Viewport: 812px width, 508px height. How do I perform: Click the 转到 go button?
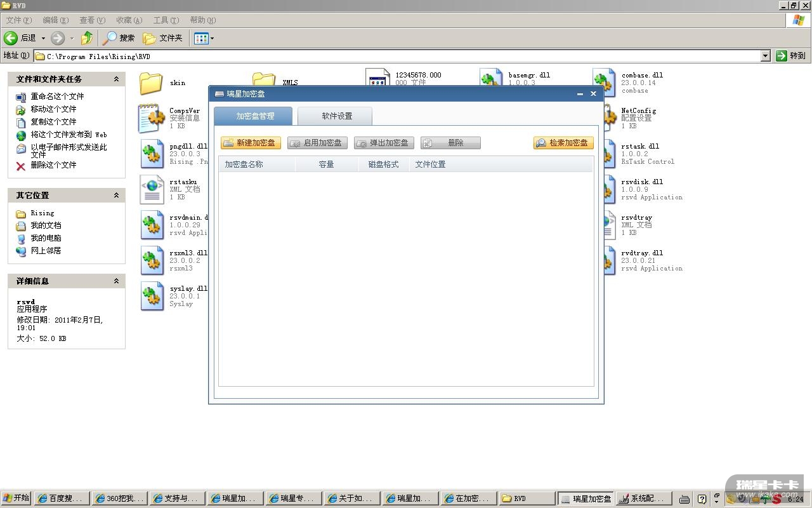[x=791, y=56]
